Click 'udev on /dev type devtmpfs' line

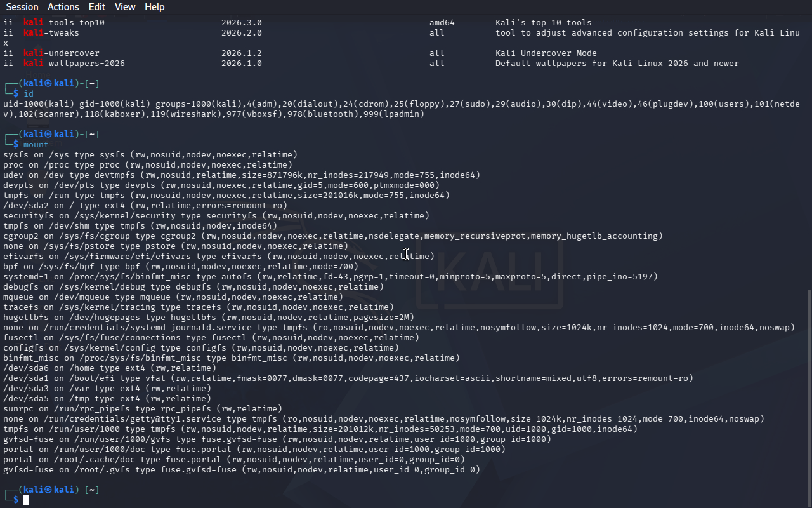click(x=242, y=175)
